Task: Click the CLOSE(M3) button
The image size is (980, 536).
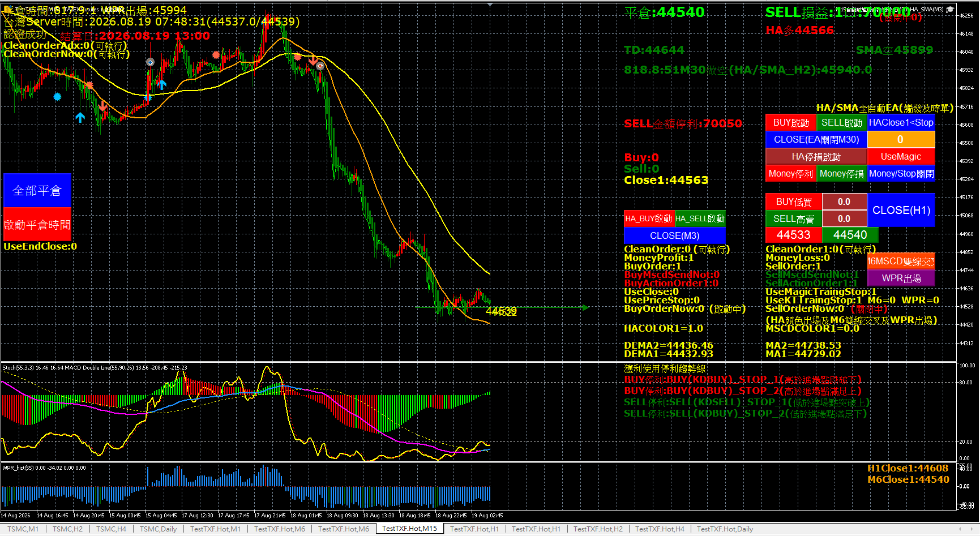Action: 674,236
